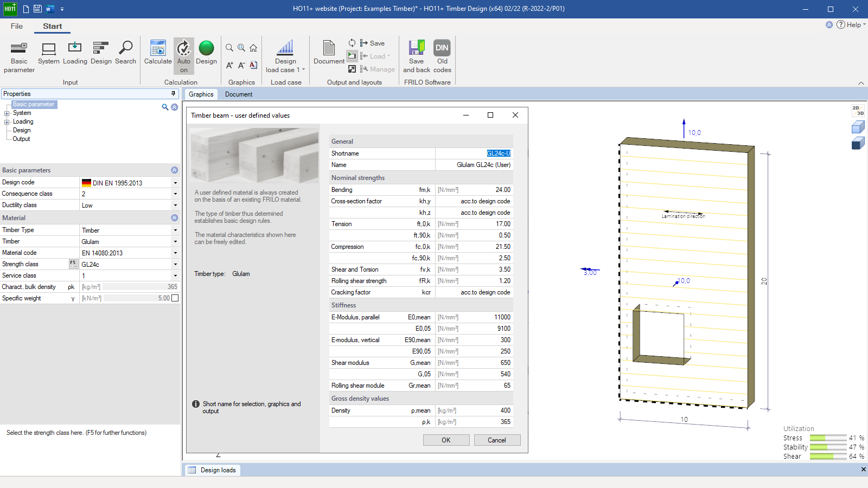
Task: Open Old DIN codes
Action: pyautogui.click(x=442, y=56)
